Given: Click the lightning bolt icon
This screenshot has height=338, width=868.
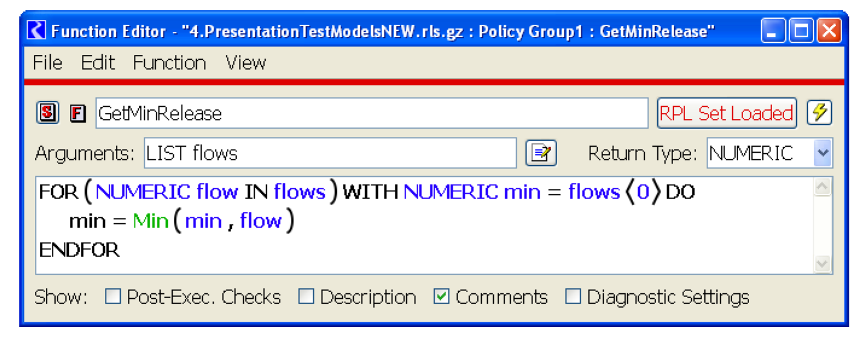Looking at the screenshot, I should [820, 113].
